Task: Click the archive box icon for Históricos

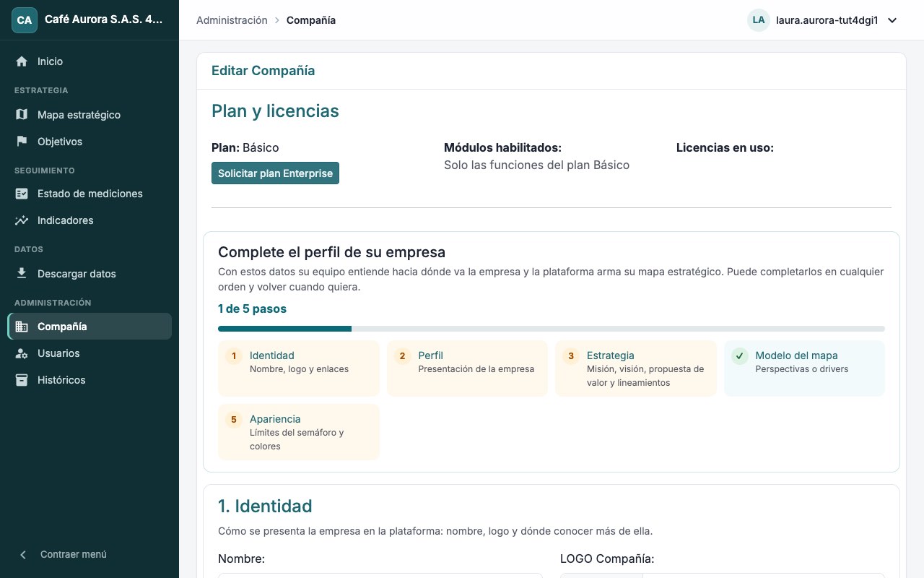Action: [x=22, y=380]
